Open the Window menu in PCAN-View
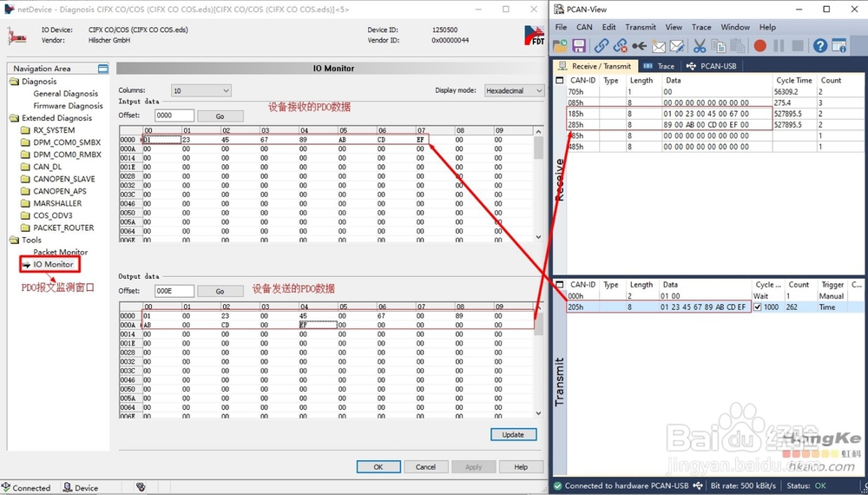The height and width of the screenshot is (495, 868). 735,27
